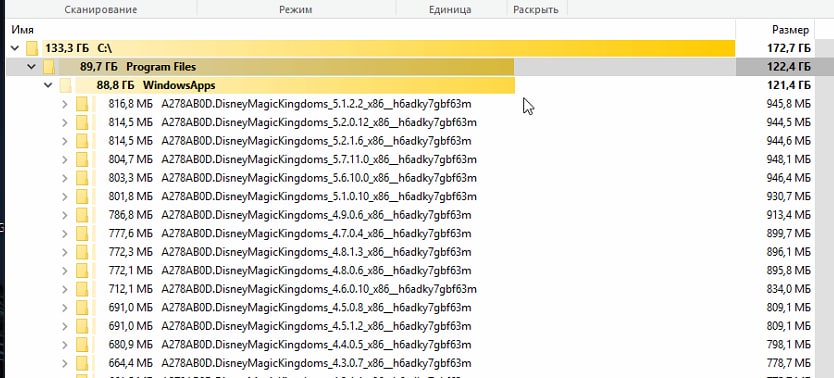The height and width of the screenshot is (378, 834).
Task: Click folder icon of DisneyMagicKingdoms_4.3.0.7
Action: tap(82, 364)
